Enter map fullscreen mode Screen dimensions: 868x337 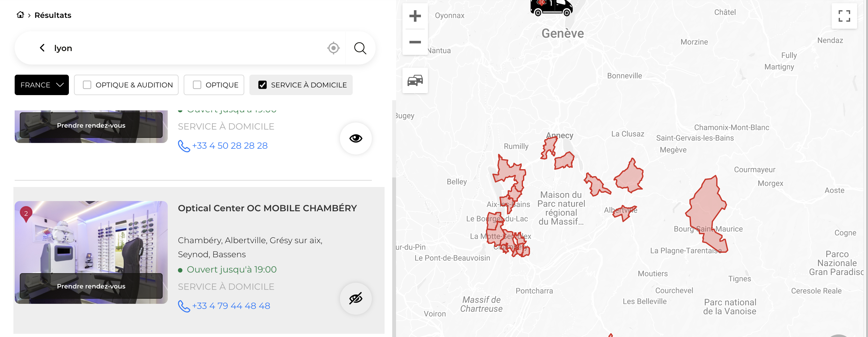pos(844,16)
